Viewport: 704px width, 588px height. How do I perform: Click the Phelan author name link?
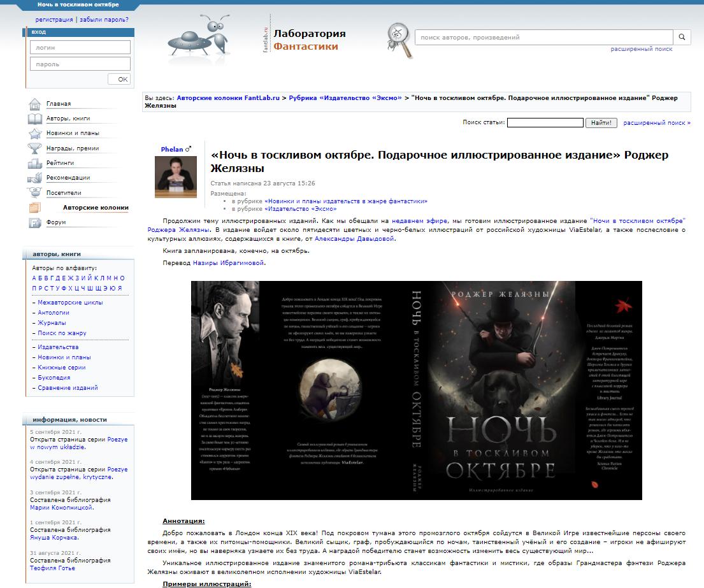[x=172, y=149]
